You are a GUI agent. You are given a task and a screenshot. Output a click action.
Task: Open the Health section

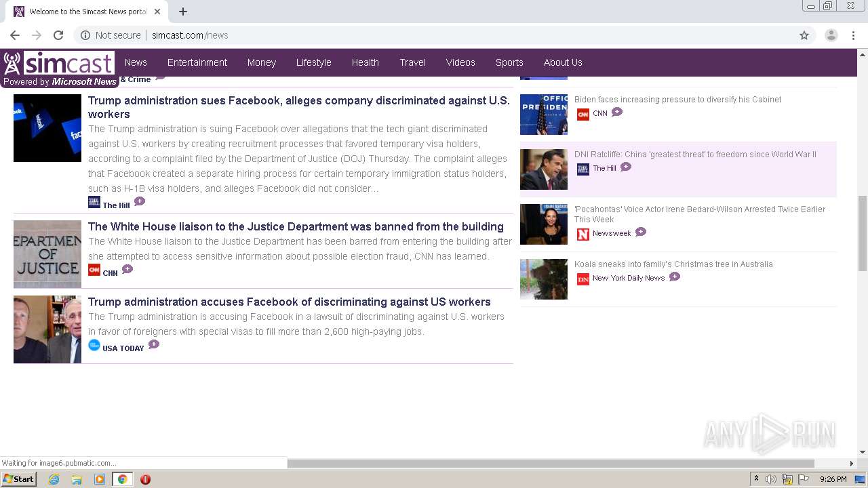pos(366,62)
